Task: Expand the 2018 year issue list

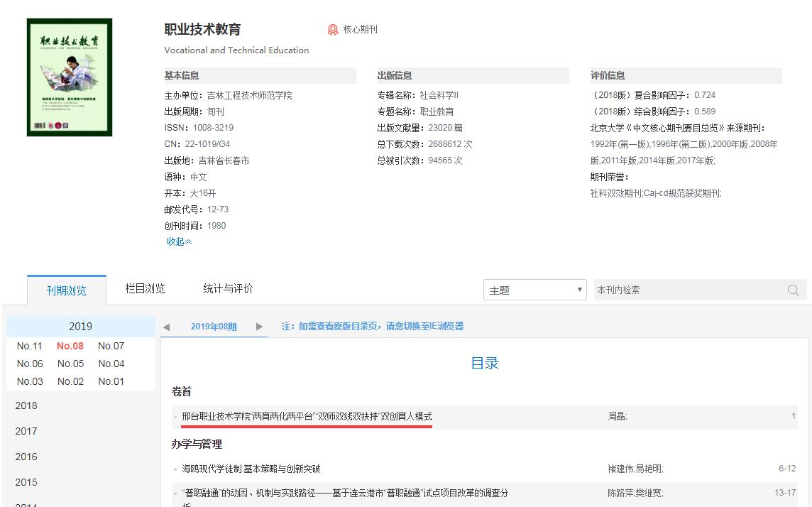Action: pos(26,405)
